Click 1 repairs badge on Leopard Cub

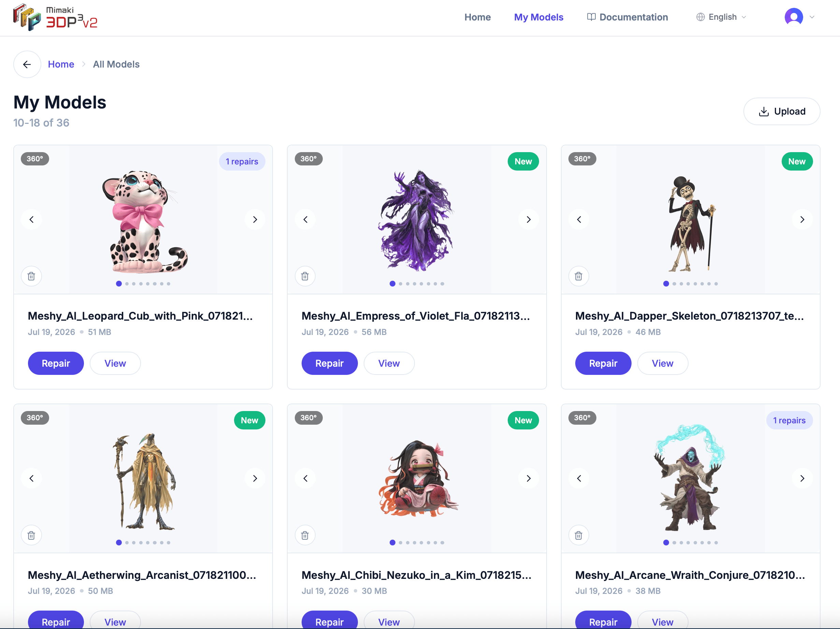(242, 161)
